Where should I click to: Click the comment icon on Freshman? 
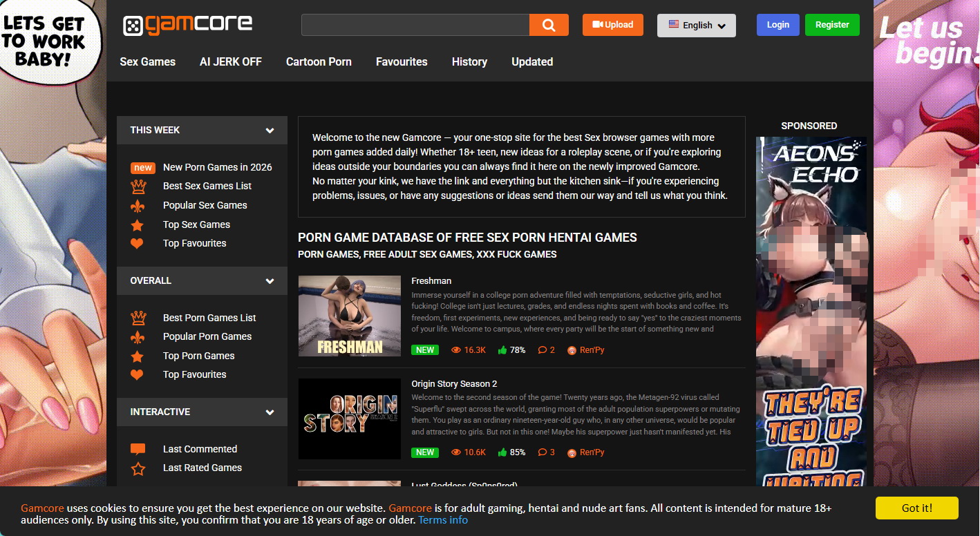coord(543,350)
